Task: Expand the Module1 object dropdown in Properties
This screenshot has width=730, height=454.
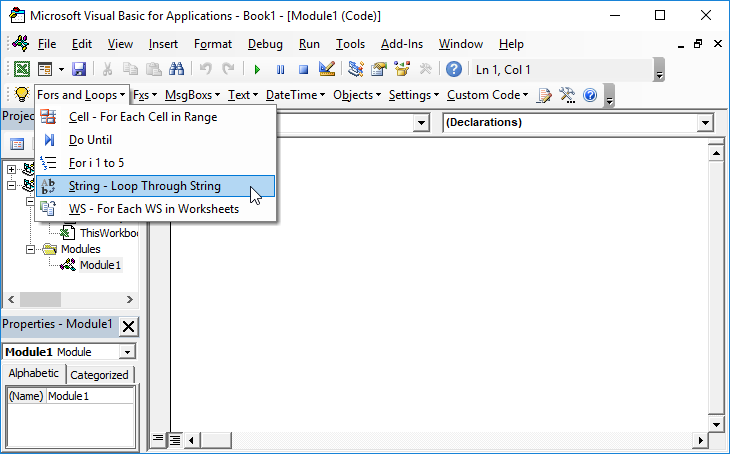Action: pyautogui.click(x=126, y=352)
